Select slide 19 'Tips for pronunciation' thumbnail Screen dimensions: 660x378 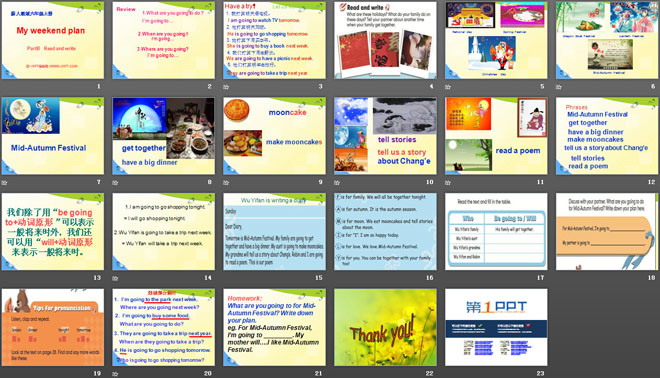click(53, 327)
